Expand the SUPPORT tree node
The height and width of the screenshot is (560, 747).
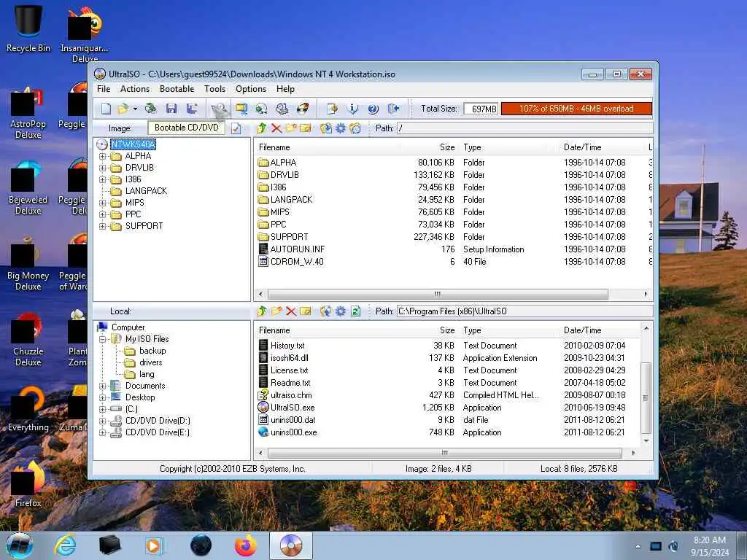[102, 226]
